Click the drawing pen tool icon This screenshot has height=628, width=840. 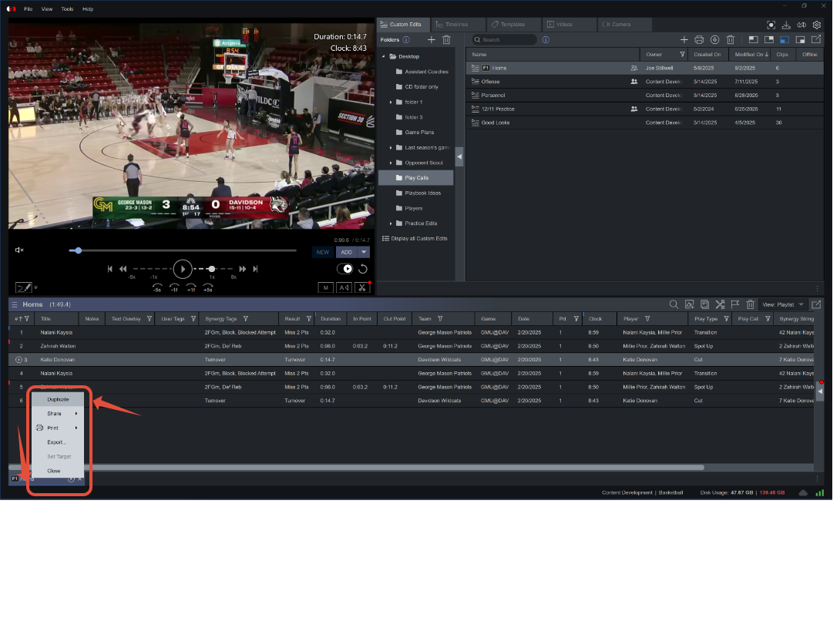24,287
